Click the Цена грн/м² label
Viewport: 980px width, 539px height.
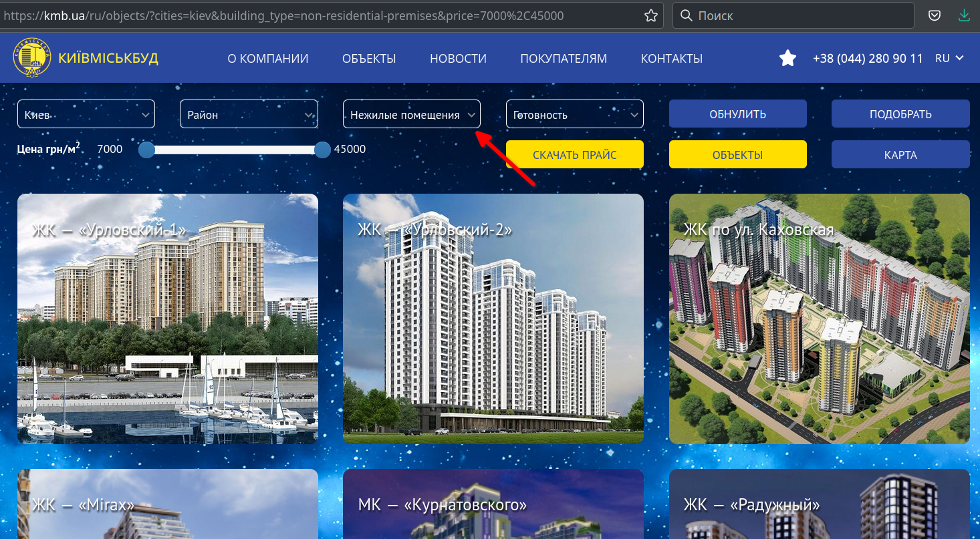tap(48, 148)
